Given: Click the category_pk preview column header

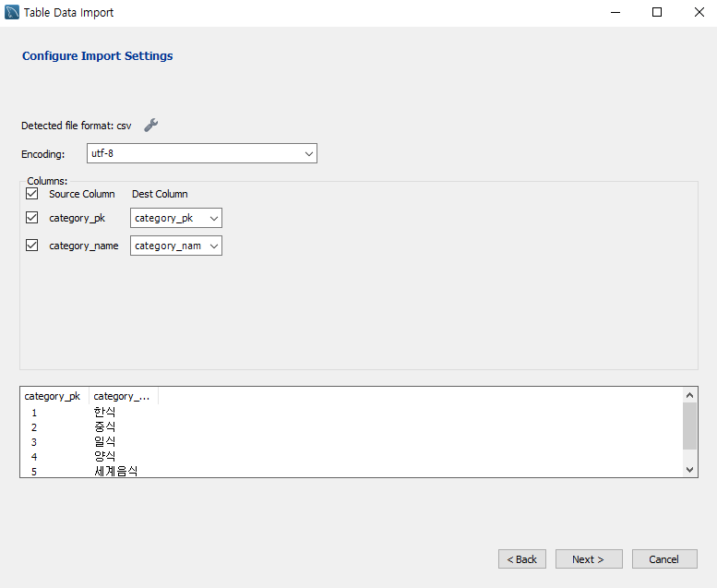Looking at the screenshot, I should (x=54, y=396).
